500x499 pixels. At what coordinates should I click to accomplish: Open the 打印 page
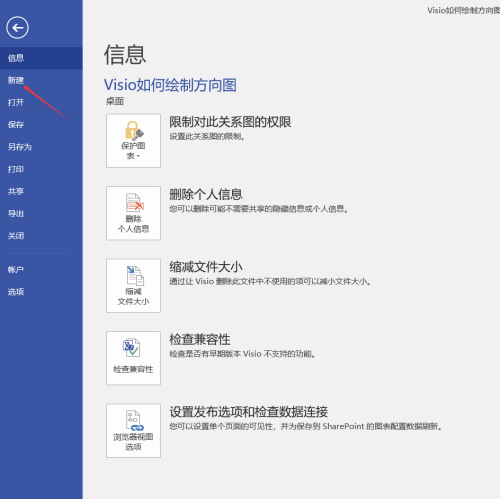coord(41,169)
